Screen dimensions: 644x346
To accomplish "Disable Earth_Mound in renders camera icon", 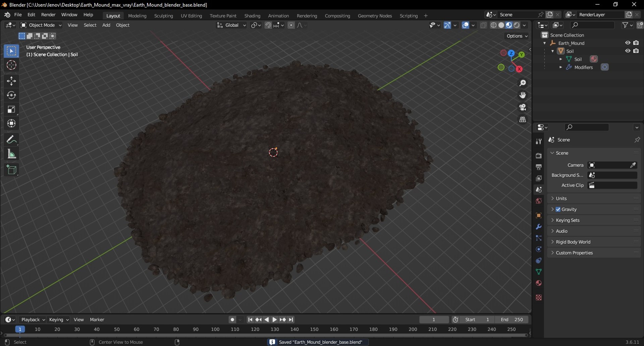I will pos(636,43).
